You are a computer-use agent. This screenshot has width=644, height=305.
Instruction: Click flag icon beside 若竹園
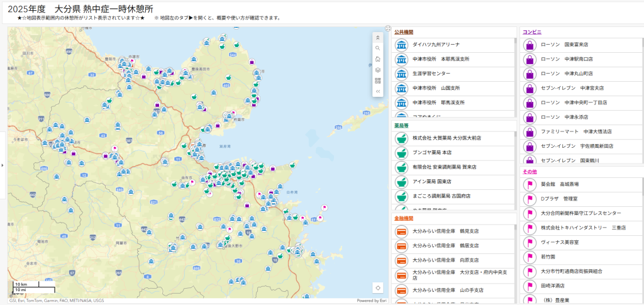point(530,257)
